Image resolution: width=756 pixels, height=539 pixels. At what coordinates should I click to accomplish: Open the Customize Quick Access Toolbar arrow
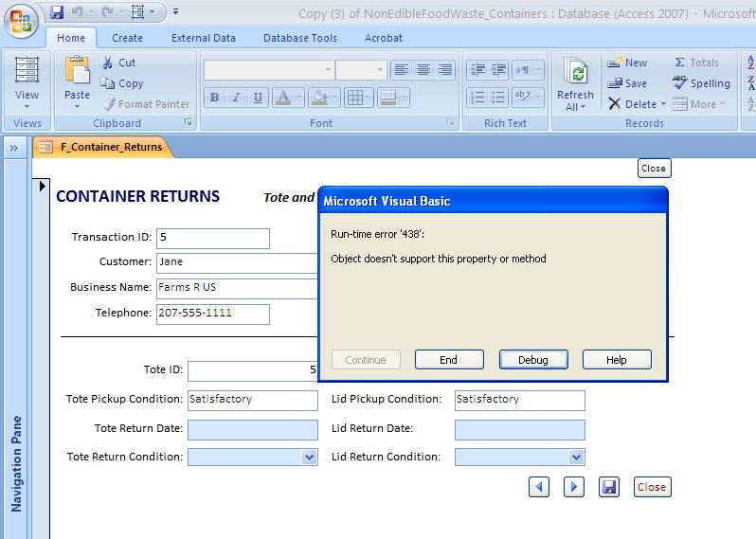[x=175, y=11]
